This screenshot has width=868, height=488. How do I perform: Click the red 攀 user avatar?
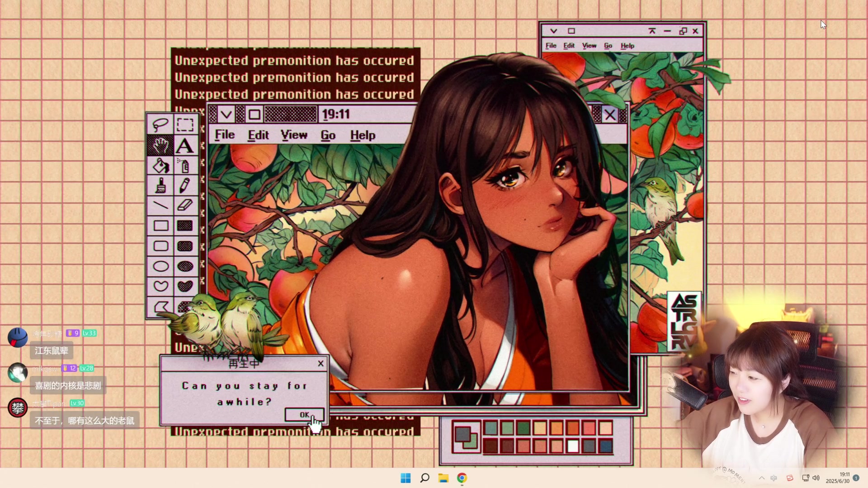pos(18,408)
